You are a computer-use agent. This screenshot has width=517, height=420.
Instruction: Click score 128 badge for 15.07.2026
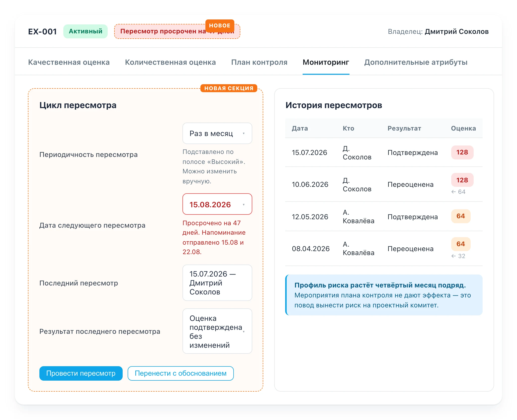[x=462, y=152]
